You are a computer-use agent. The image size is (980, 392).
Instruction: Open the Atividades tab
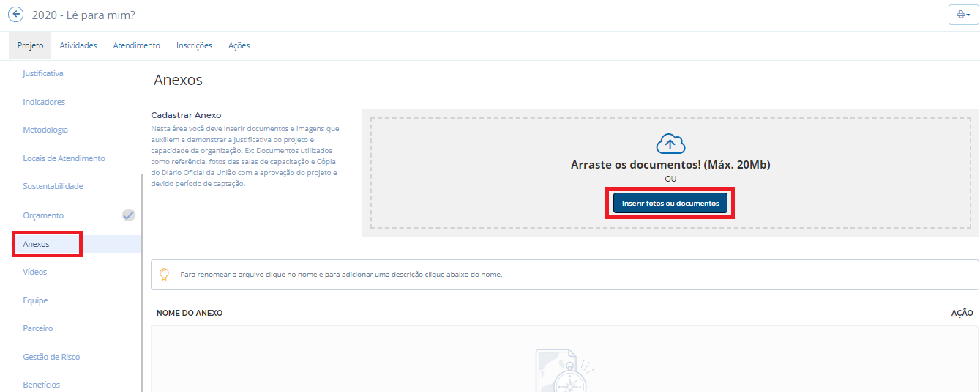[78, 45]
